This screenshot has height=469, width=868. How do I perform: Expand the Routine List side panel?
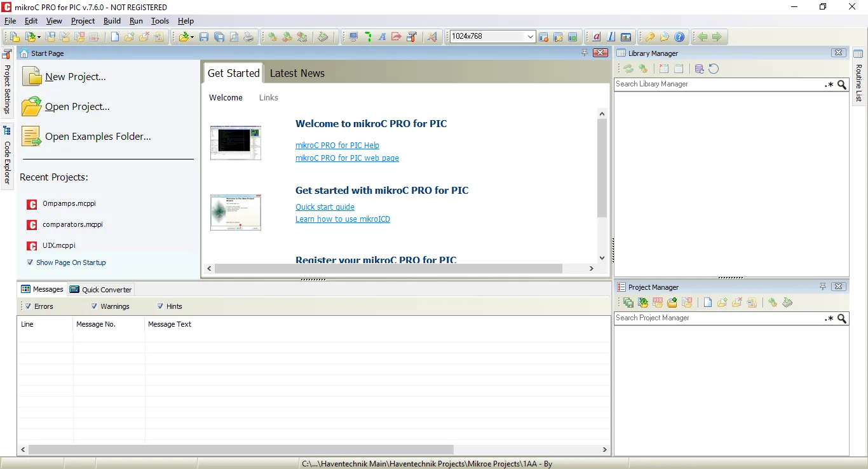pyautogui.click(x=858, y=78)
